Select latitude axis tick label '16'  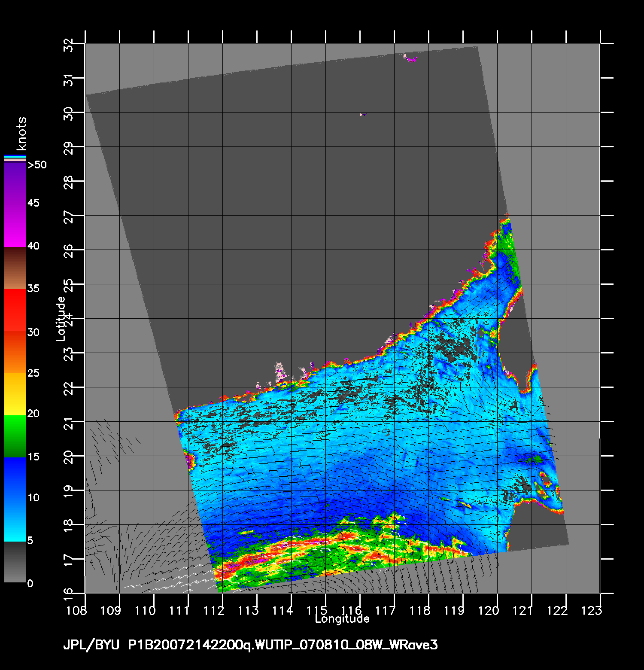[68, 594]
